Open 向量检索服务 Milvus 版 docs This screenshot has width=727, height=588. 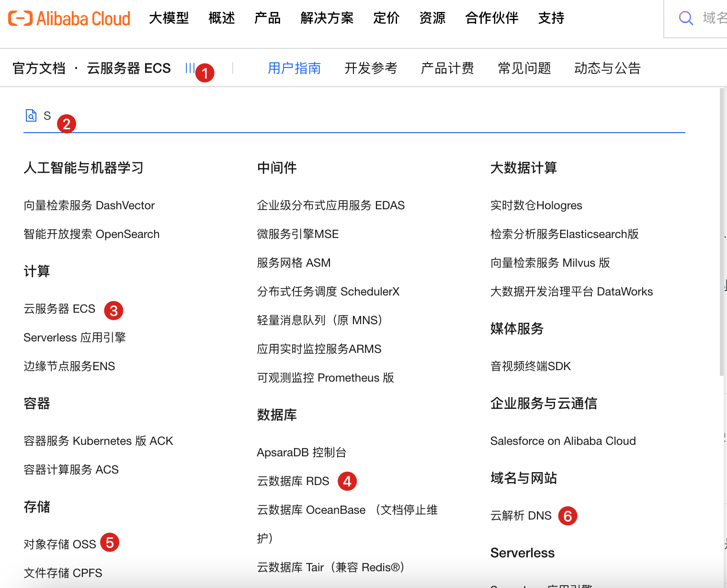550,263
